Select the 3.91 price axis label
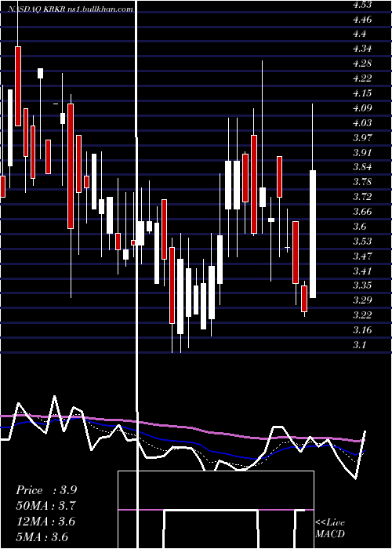392x549 pixels. click(362, 153)
